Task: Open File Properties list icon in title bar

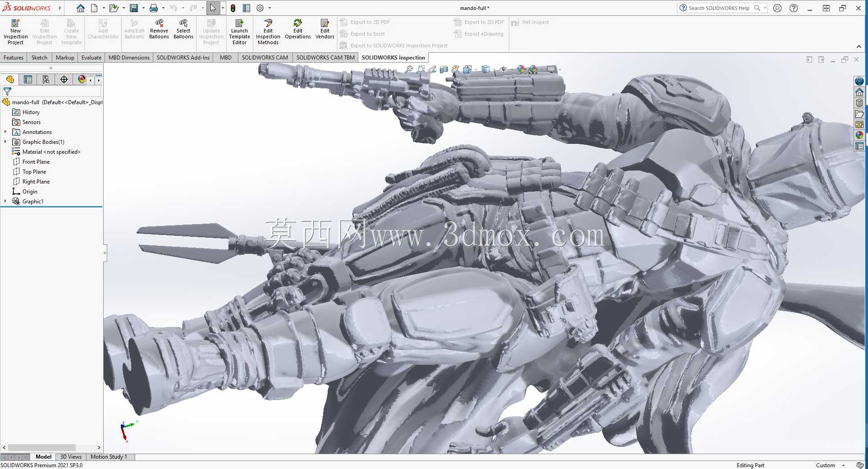Action: [x=247, y=8]
